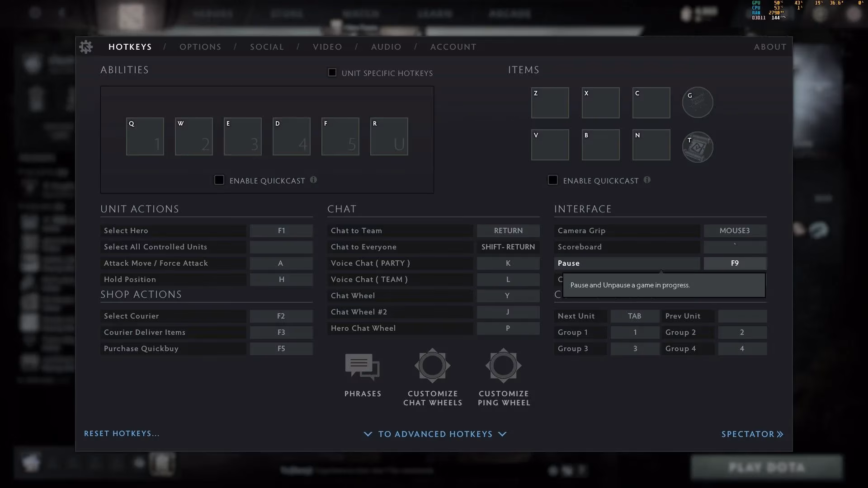This screenshot has width=868, height=488.
Task: Select the Customize Ping Wheel icon
Action: click(x=503, y=366)
